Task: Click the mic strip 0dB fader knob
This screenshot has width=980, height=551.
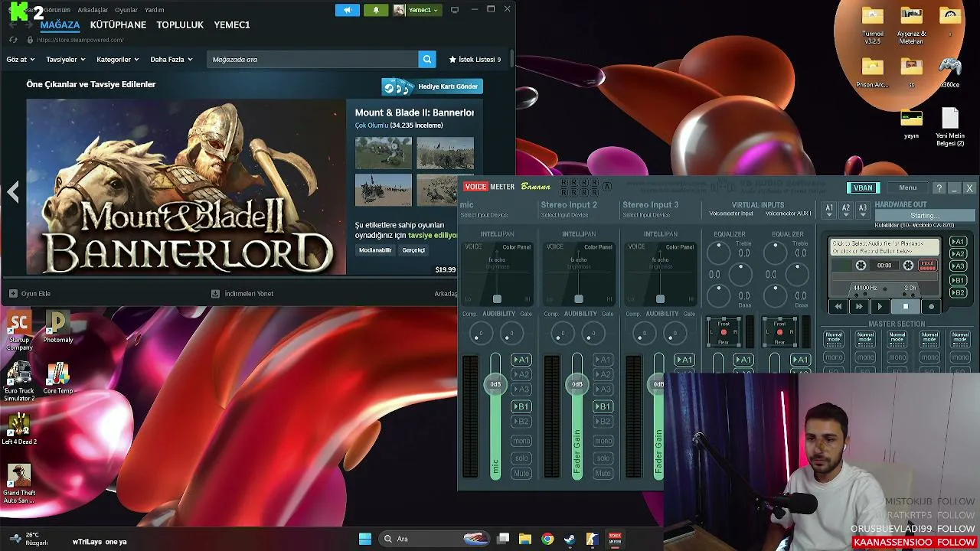Action: [x=495, y=384]
